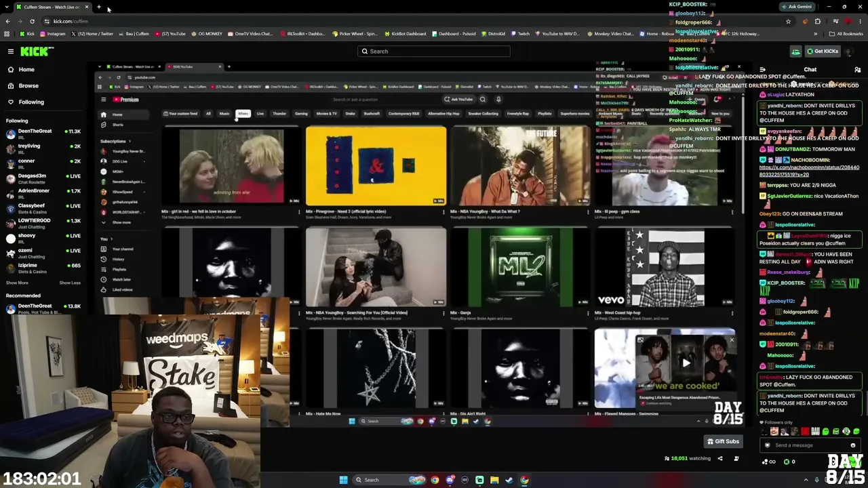The image size is (868, 488).
Task: Open the x.com link from NACHOBOOMIN in chat
Action: pos(809,171)
